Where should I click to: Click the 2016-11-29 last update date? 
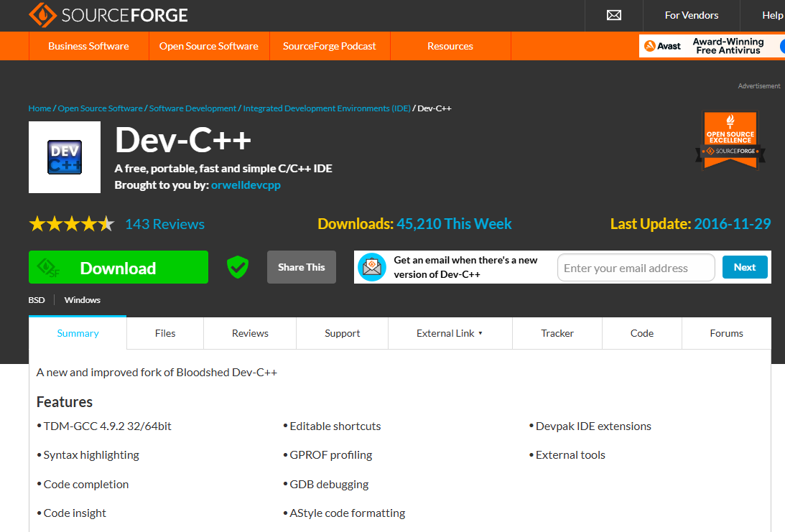pos(733,224)
